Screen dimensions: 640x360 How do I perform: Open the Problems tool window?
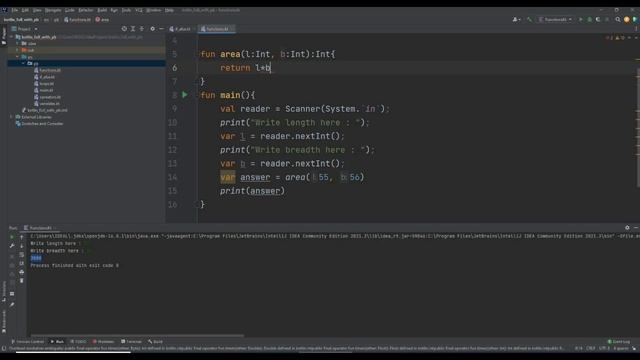pos(103,342)
